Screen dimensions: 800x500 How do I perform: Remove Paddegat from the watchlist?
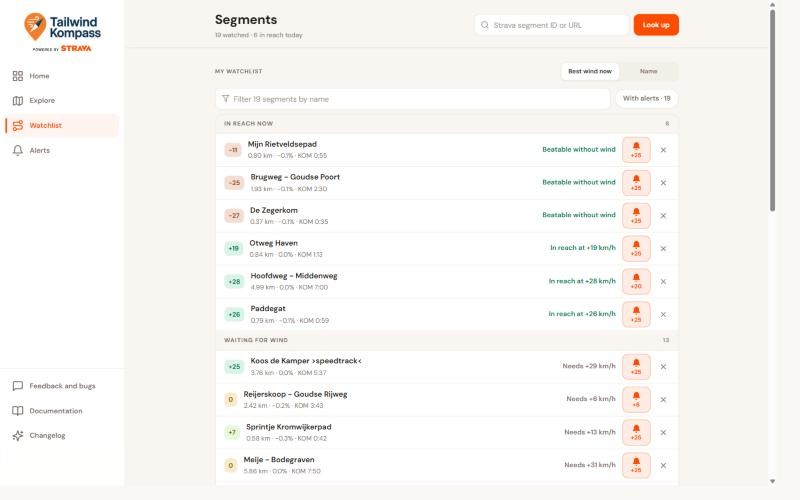coord(663,314)
